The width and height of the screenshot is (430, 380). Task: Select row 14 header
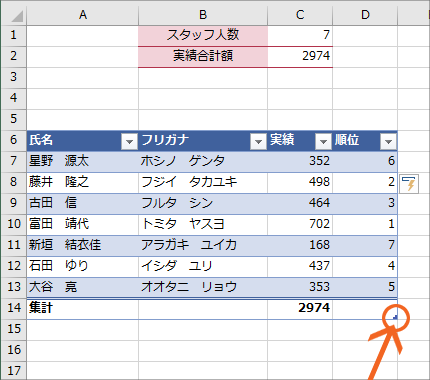point(14,308)
